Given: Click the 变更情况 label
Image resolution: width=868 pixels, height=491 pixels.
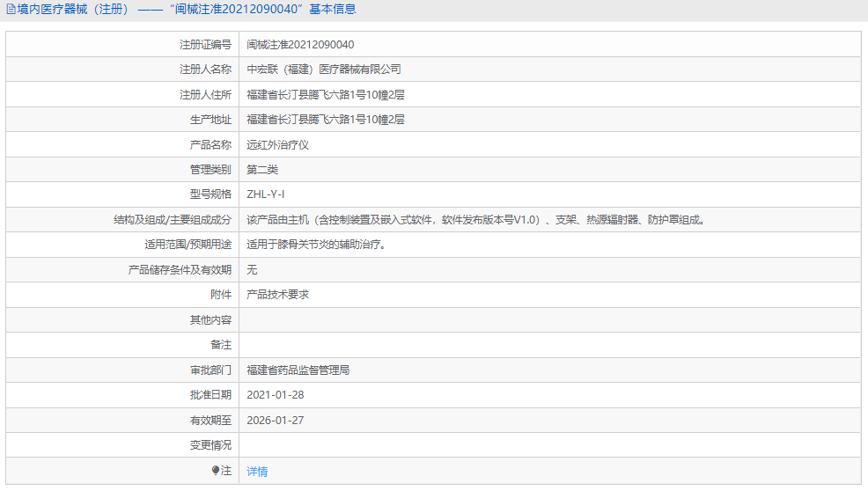Looking at the screenshot, I should coord(210,445).
